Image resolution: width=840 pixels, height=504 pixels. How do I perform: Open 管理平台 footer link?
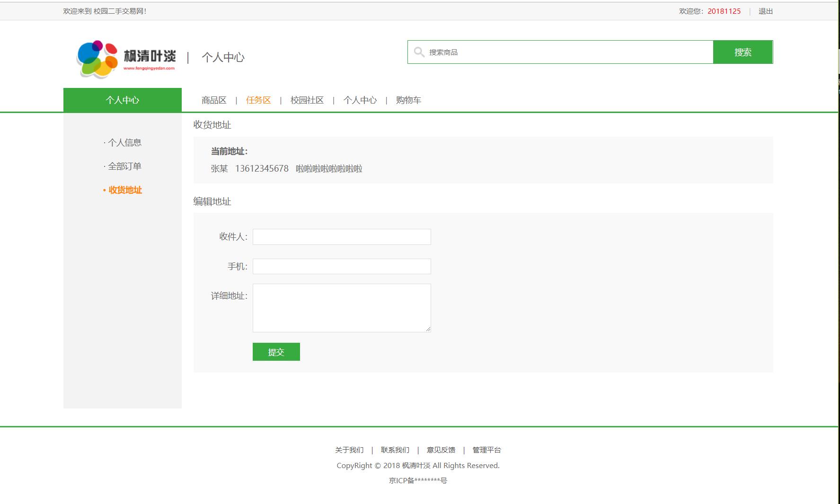pyautogui.click(x=486, y=450)
